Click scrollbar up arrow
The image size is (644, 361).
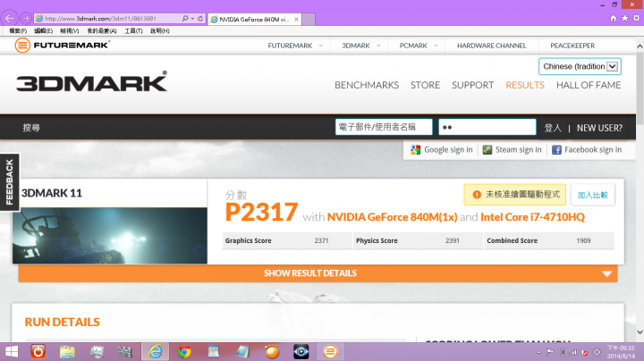point(640,46)
